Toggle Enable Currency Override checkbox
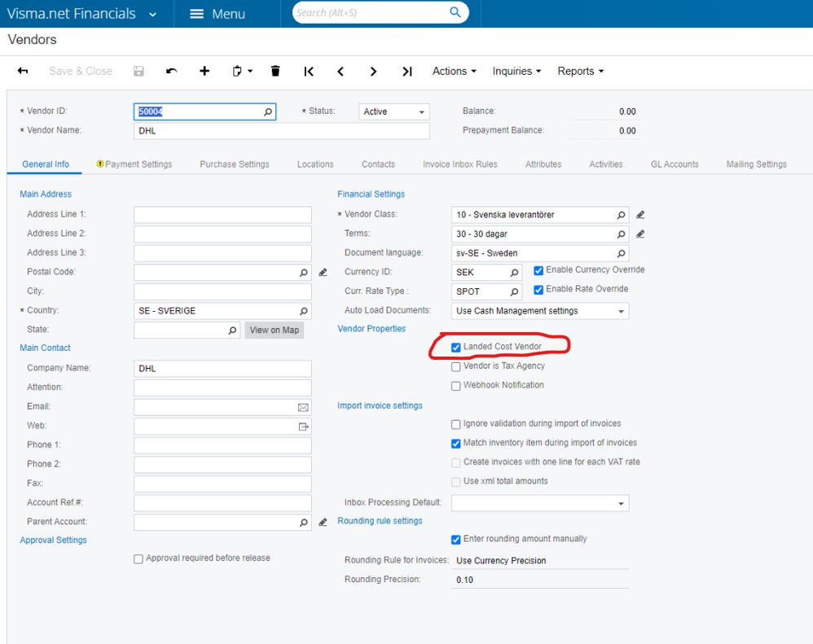 (x=538, y=270)
